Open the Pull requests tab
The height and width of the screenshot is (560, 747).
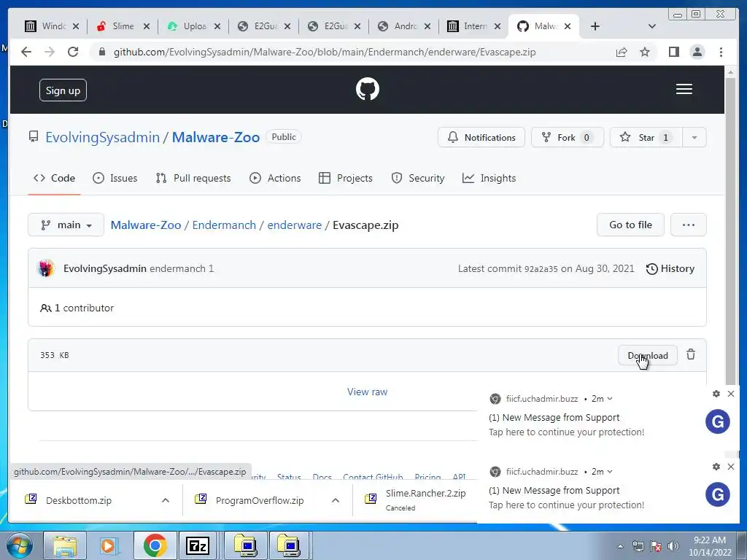[193, 178]
